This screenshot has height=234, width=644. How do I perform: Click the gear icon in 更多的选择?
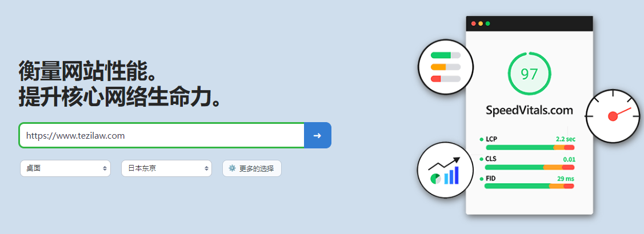(232, 168)
